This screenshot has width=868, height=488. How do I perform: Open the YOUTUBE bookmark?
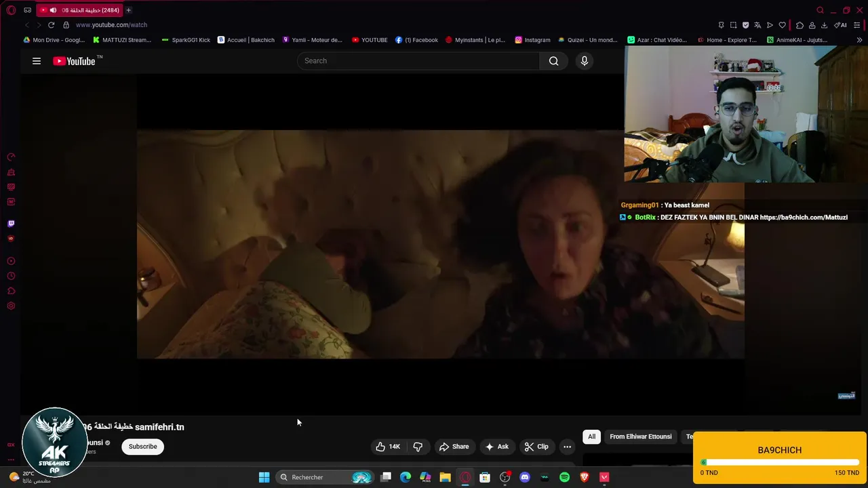(x=370, y=40)
